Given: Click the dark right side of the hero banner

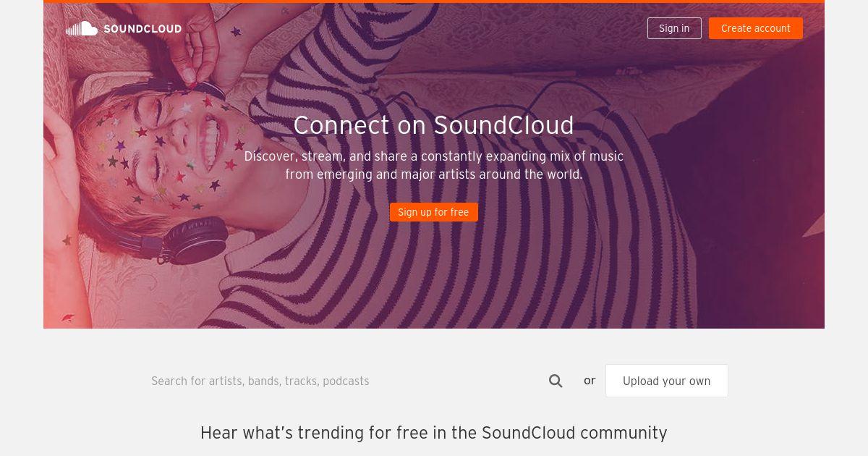Looking at the screenshot, I should [x=759, y=181].
